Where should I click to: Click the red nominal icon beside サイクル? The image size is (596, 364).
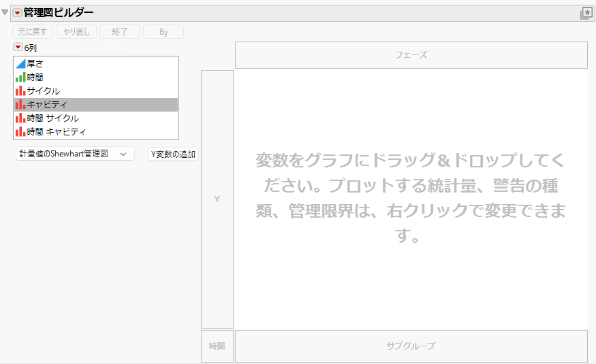20,91
